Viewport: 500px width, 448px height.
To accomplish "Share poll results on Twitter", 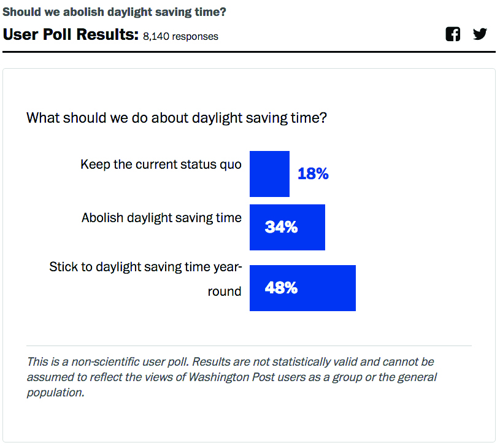I will (480, 34).
